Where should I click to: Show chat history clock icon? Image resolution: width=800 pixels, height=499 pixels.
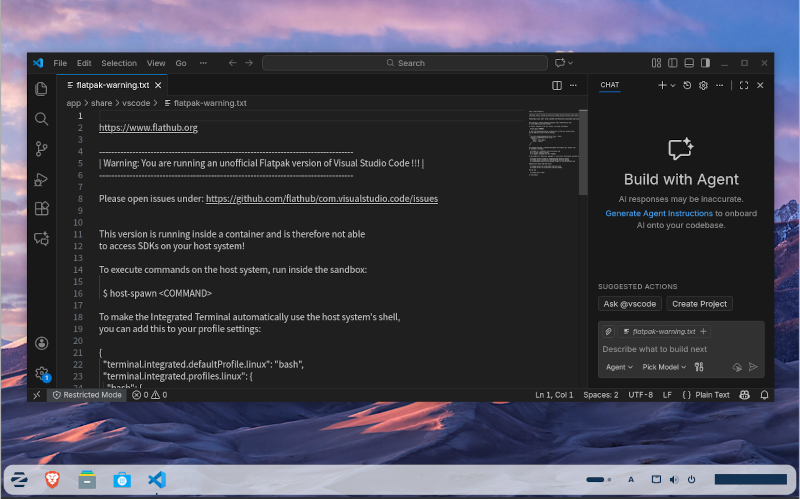[687, 85]
